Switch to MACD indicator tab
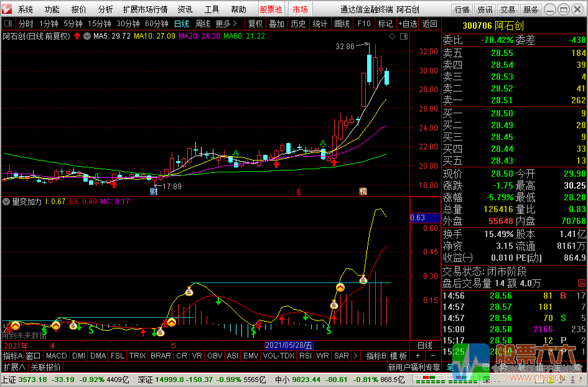The height and width of the screenshot is (387, 588). (x=56, y=356)
